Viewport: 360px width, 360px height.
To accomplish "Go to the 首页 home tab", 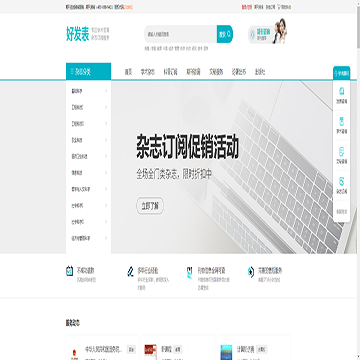I will [128, 72].
